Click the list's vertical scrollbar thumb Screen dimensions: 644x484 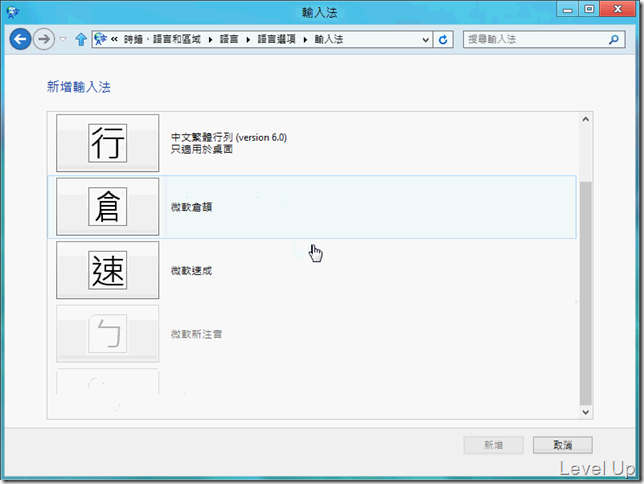[x=586, y=293]
